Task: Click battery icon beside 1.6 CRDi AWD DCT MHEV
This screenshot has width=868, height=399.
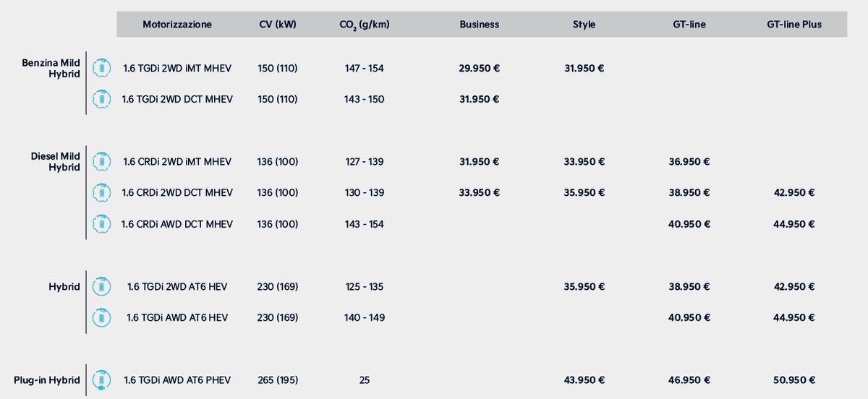Action: tap(102, 224)
